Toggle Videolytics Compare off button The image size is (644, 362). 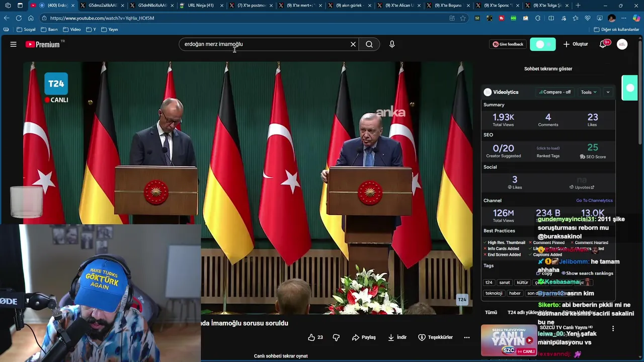coord(554,92)
